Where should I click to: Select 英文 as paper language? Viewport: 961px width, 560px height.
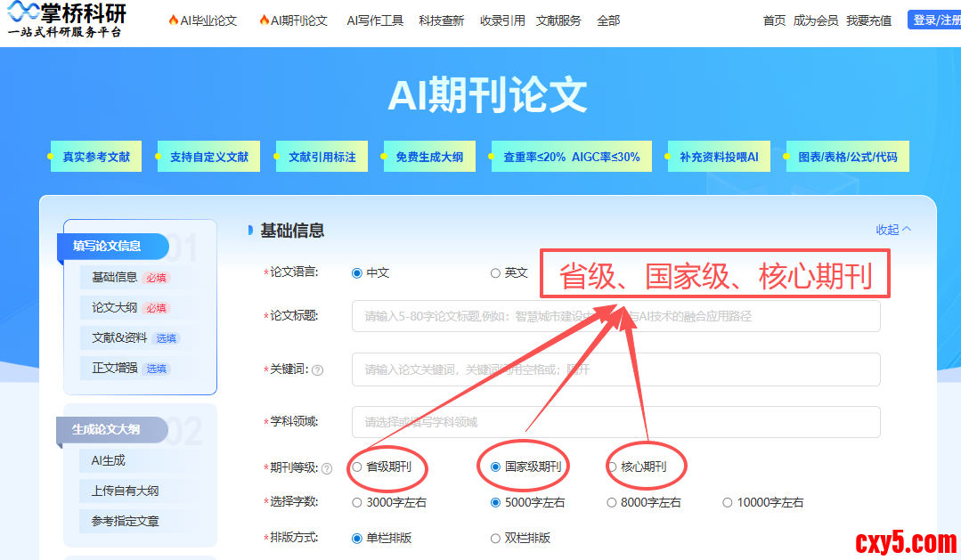pyautogui.click(x=495, y=273)
